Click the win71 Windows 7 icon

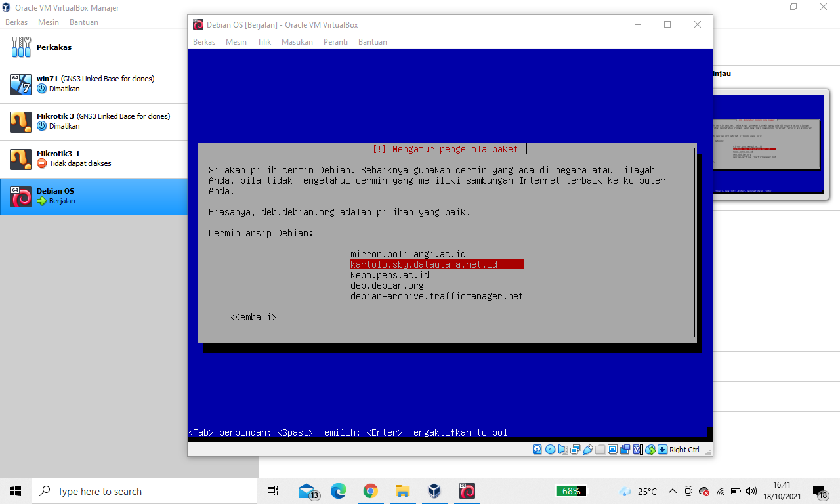click(21, 84)
